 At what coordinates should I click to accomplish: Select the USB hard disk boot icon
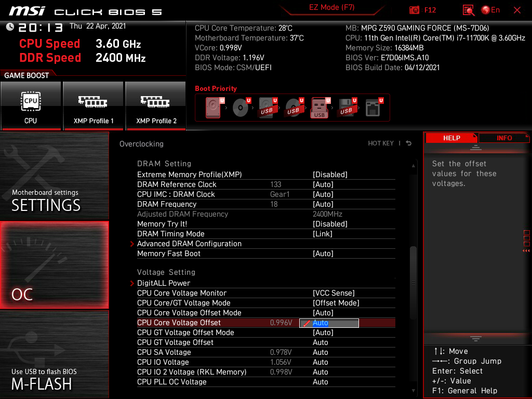(268, 108)
